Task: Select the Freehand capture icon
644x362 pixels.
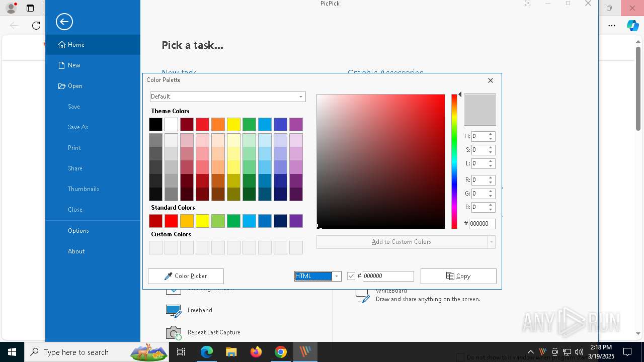Action: (x=174, y=311)
